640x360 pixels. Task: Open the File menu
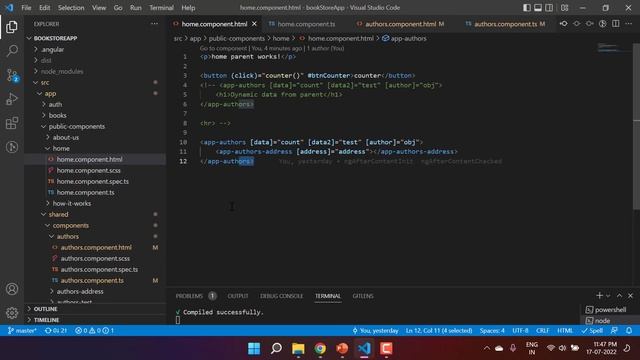(26, 8)
